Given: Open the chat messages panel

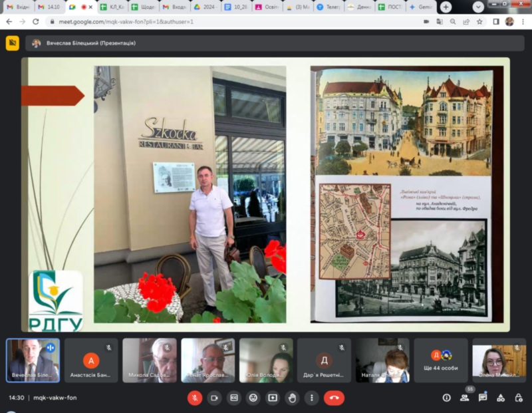Looking at the screenshot, I should click(x=483, y=398).
